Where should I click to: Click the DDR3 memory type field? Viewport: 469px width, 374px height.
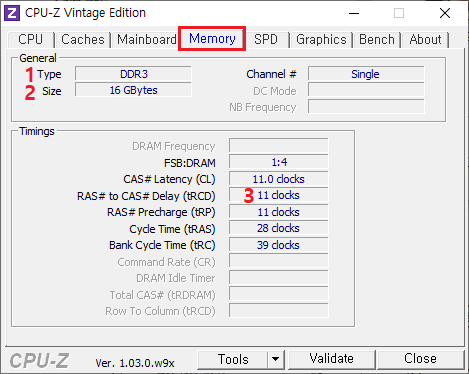click(x=133, y=74)
